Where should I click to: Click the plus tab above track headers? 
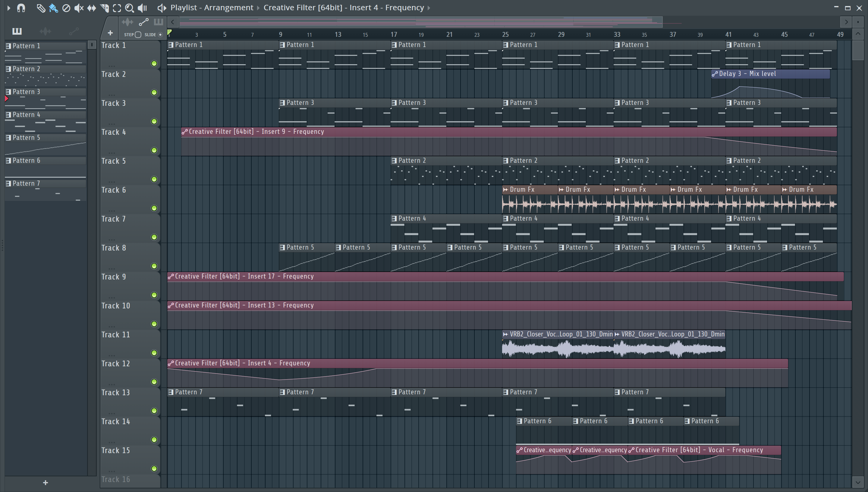point(110,33)
